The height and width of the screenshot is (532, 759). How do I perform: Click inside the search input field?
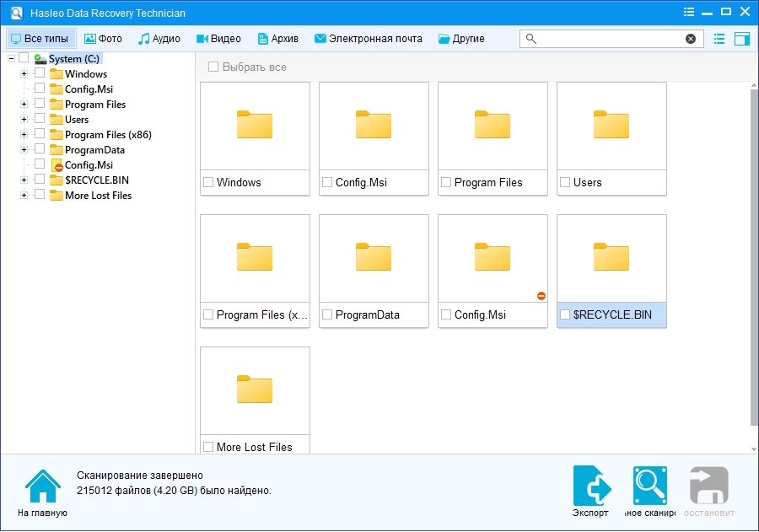tap(609, 39)
